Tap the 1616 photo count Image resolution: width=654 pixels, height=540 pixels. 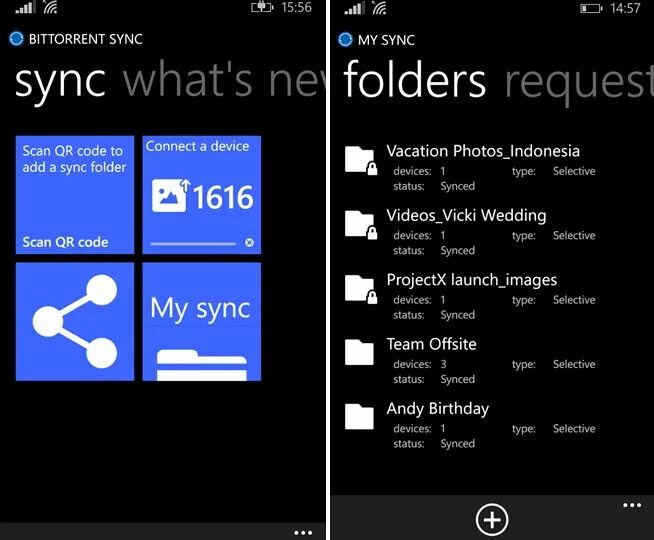tap(223, 197)
